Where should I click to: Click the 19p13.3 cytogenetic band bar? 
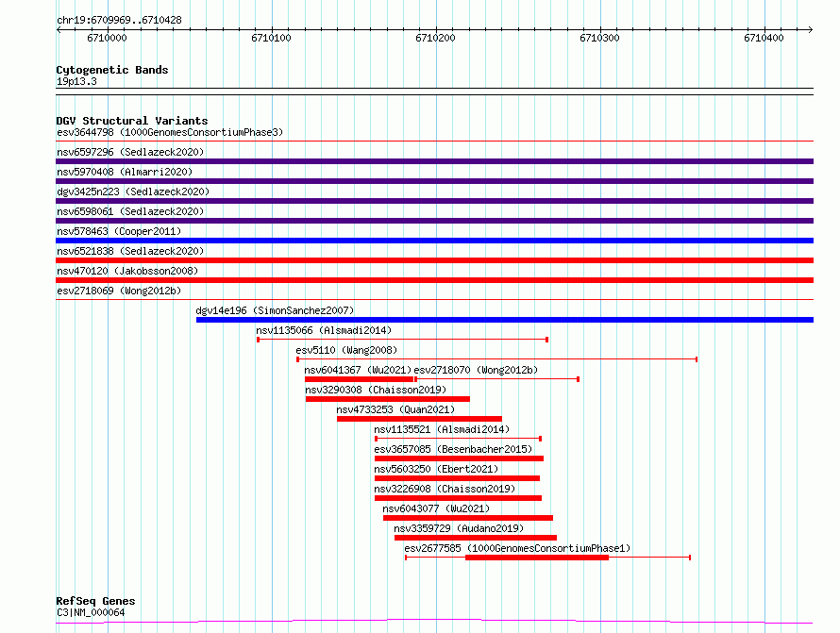pyautogui.click(x=434, y=92)
